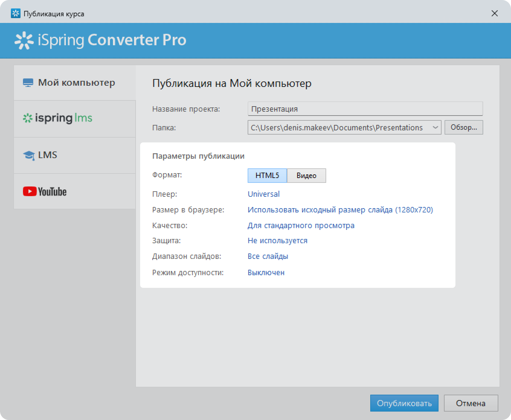Open the Для стандартного просмотра quality link
Image resolution: width=511 pixels, height=420 pixels.
point(301,225)
